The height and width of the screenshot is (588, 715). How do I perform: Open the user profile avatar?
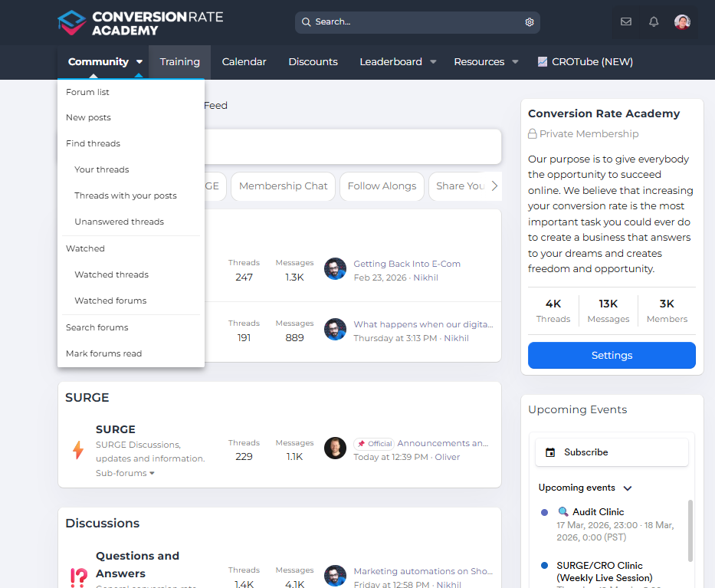click(682, 21)
